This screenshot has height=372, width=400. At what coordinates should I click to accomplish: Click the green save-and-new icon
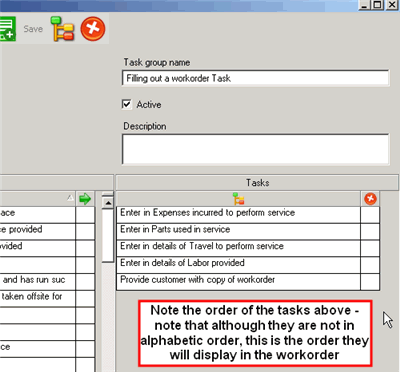point(7,29)
